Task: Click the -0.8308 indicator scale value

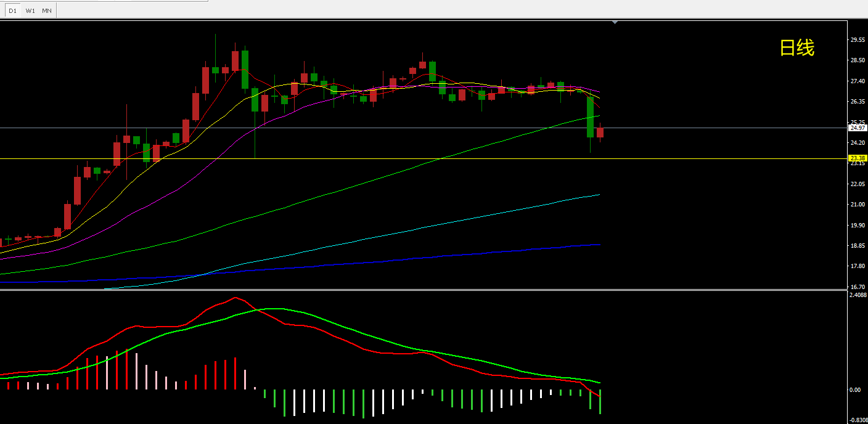Action: tap(859, 420)
